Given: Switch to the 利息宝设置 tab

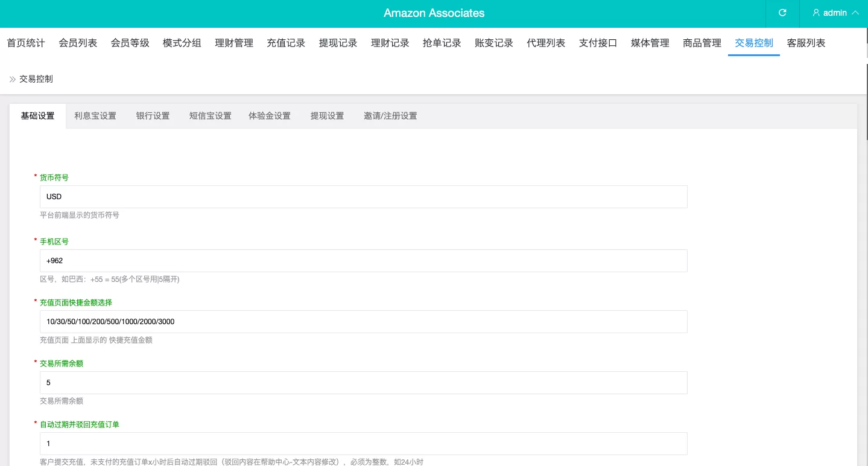Looking at the screenshot, I should (95, 116).
